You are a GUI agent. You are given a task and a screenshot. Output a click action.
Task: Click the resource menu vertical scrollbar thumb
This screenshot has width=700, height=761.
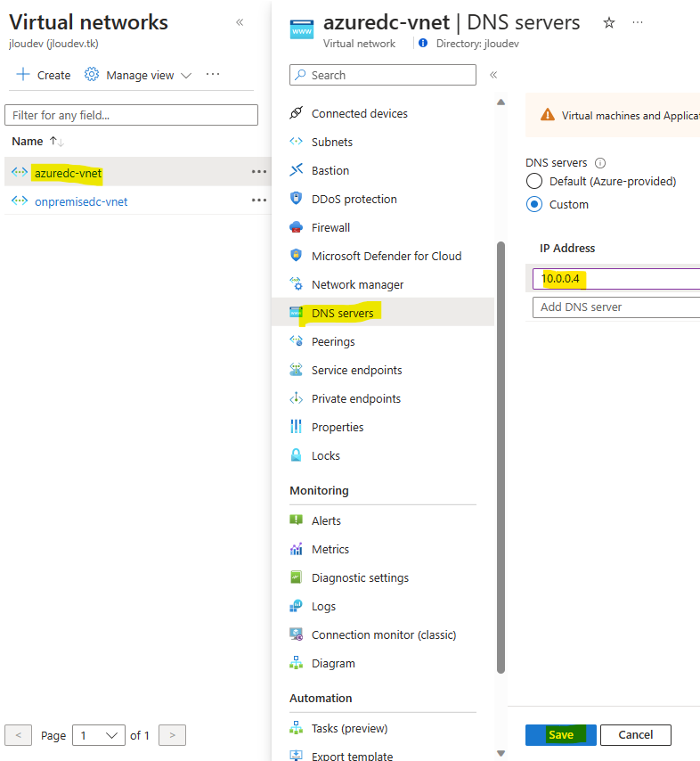click(x=501, y=457)
